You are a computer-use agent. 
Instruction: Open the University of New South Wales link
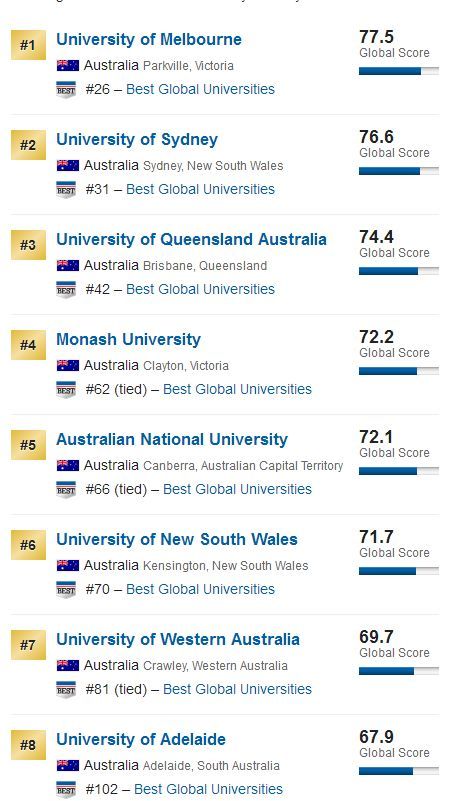(177, 540)
